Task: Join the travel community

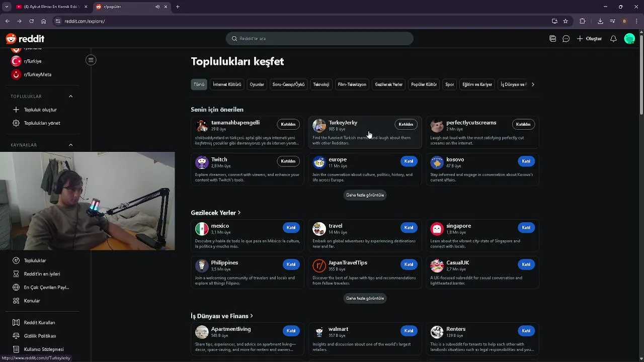Action: click(x=409, y=228)
